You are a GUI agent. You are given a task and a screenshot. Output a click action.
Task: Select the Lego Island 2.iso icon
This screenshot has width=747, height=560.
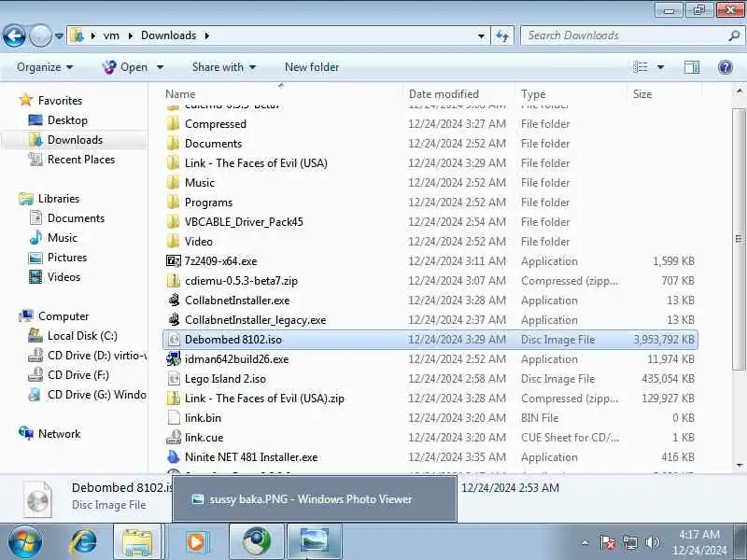click(x=174, y=379)
